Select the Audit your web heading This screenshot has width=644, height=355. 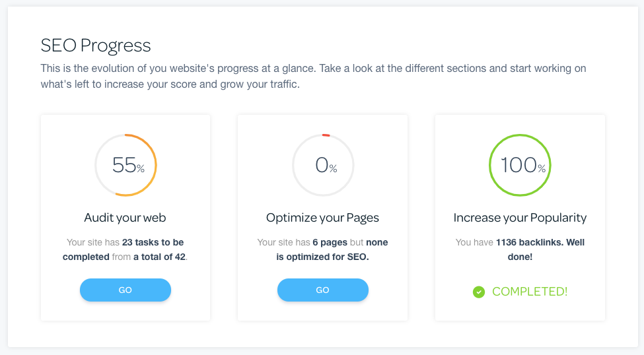125,218
